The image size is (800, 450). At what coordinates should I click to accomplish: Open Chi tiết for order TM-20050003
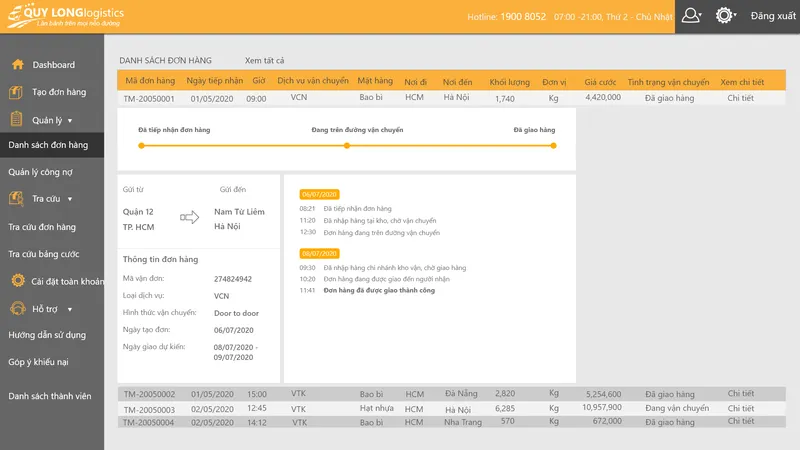click(x=741, y=408)
